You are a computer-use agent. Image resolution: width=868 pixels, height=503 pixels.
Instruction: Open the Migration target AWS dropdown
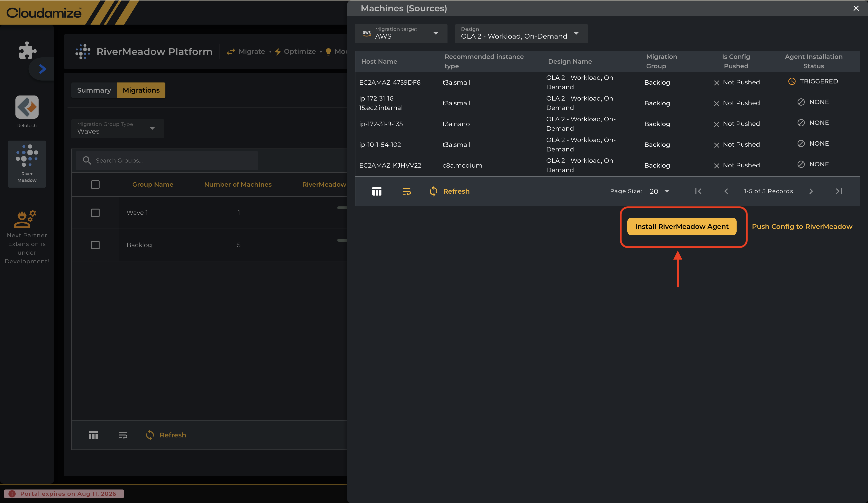pyautogui.click(x=401, y=33)
